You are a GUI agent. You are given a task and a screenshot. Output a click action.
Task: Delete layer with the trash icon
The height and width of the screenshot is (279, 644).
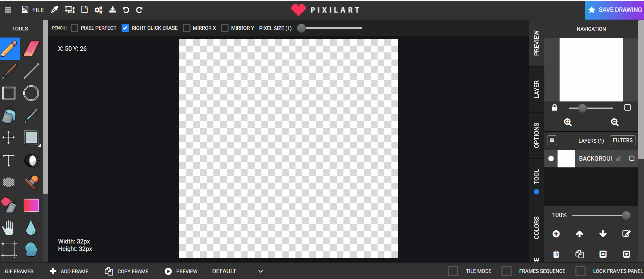tap(556, 254)
